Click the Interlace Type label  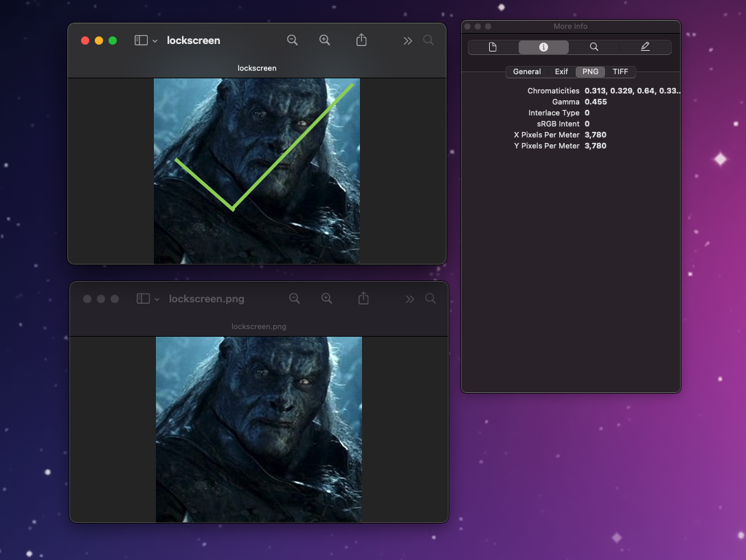554,113
